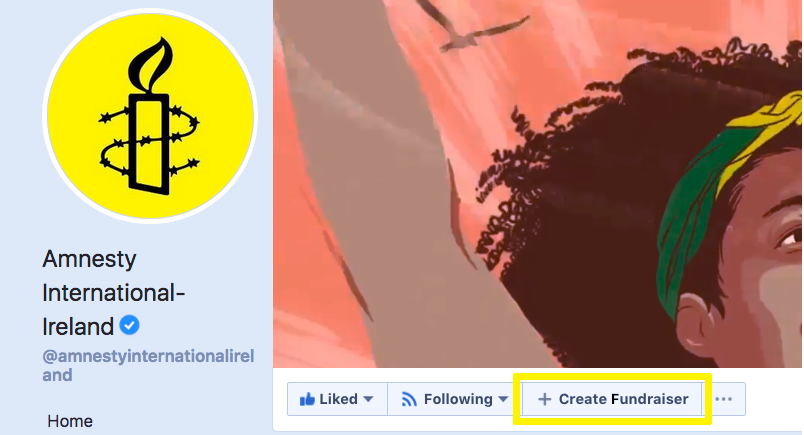Open the three-dots more options menu
Screen dimensions: 804x435
[723, 399]
